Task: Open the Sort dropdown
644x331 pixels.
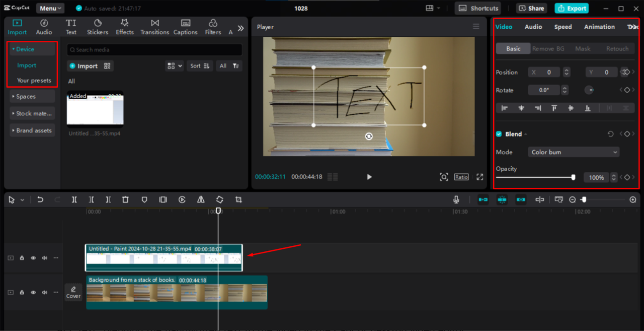Action: 200,65
